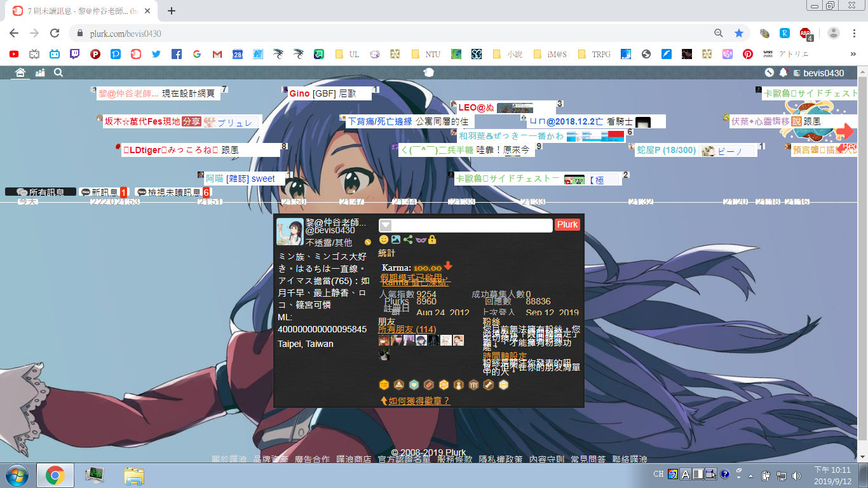Image resolution: width=868 pixels, height=488 pixels.
Task: Open Chrome three-dot menu
Action: (853, 33)
